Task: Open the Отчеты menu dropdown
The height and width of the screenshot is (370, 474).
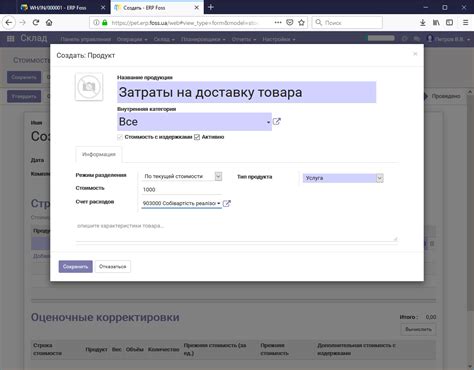Action: pos(244,39)
